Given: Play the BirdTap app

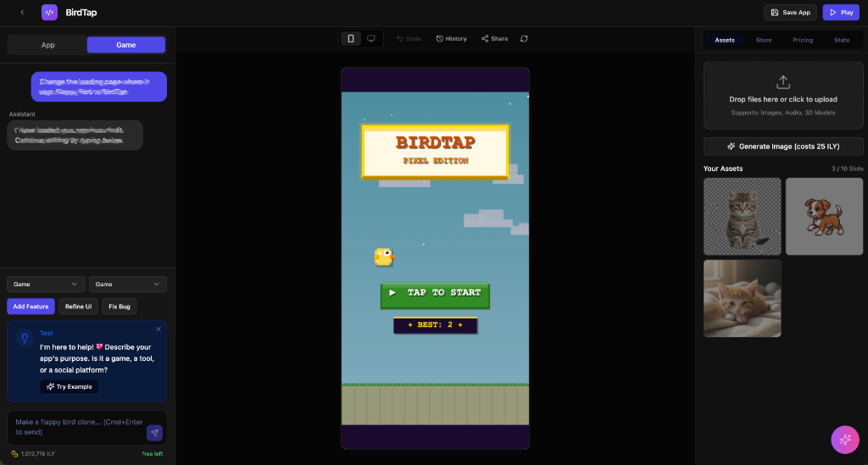Looking at the screenshot, I should coord(841,12).
